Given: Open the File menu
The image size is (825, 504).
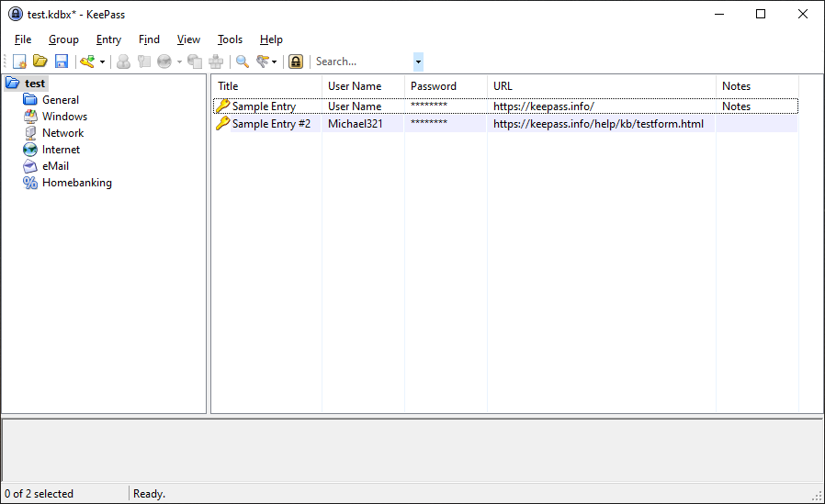Looking at the screenshot, I should [x=23, y=39].
